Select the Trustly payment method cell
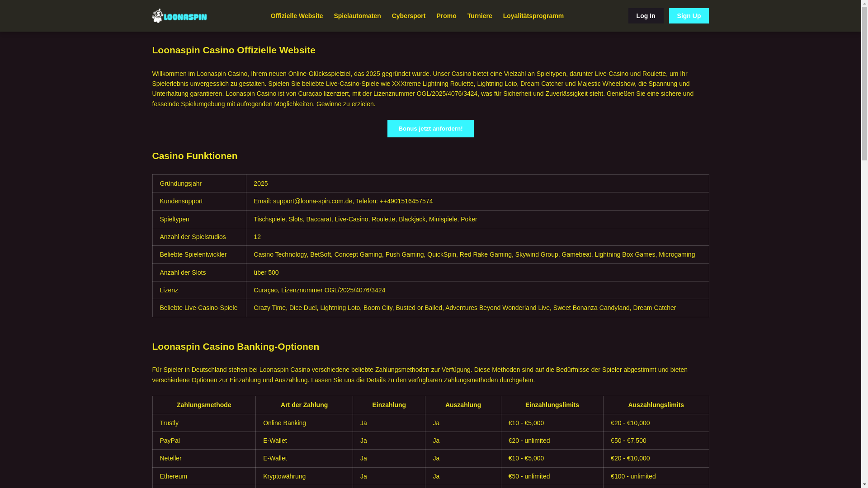Viewport: 868px width, 488px height. [204, 423]
